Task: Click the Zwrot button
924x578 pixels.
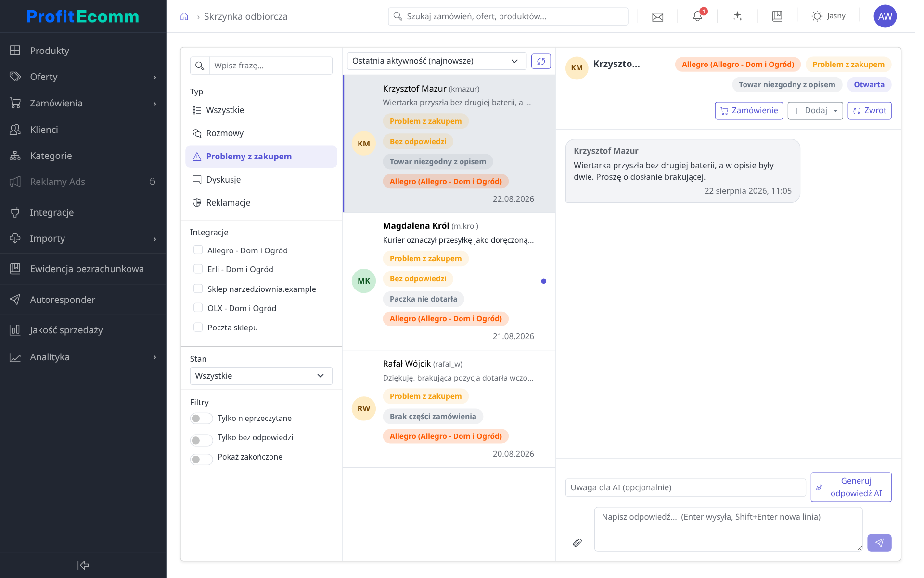Action: click(x=869, y=111)
